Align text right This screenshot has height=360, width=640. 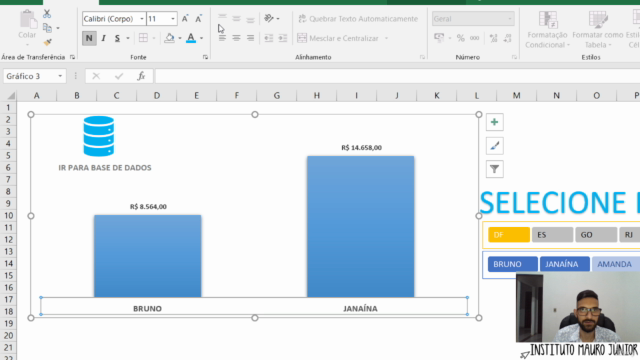tap(251, 38)
